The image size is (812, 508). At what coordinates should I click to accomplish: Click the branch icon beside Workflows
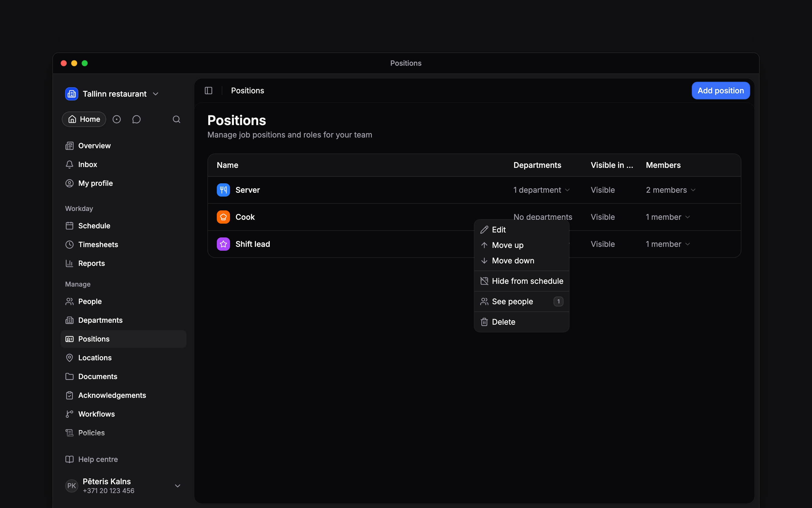click(70, 414)
